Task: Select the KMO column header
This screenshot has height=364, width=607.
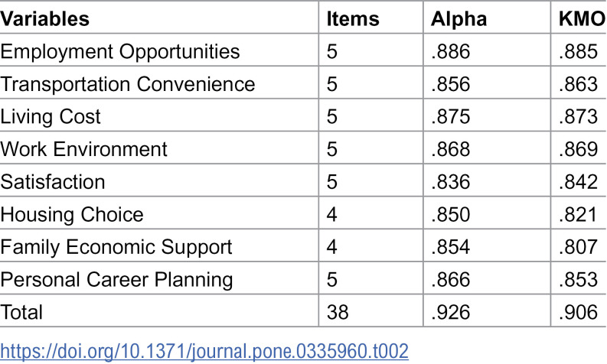Action: click(582, 18)
